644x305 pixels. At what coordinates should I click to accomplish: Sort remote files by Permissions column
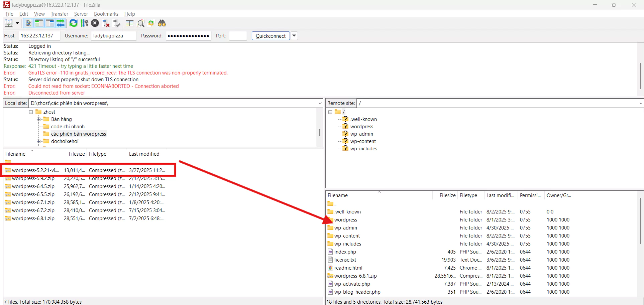(531, 195)
